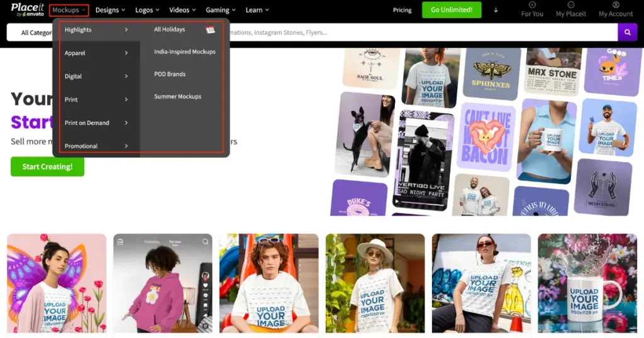Screen dimensions: 644x338
Task: Open the Gaming dropdown menu
Action: (221, 10)
